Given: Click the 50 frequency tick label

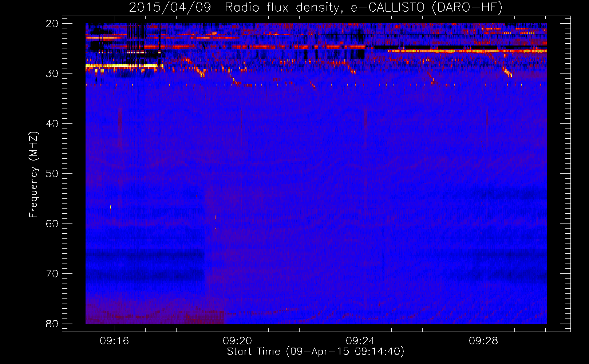Looking at the screenshot, I should point(52,174).
